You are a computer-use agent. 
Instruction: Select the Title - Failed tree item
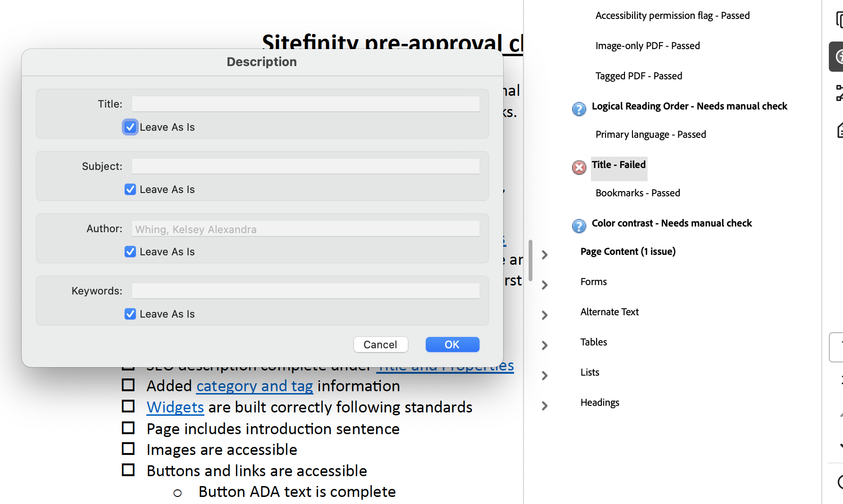(x=618, y=165)
